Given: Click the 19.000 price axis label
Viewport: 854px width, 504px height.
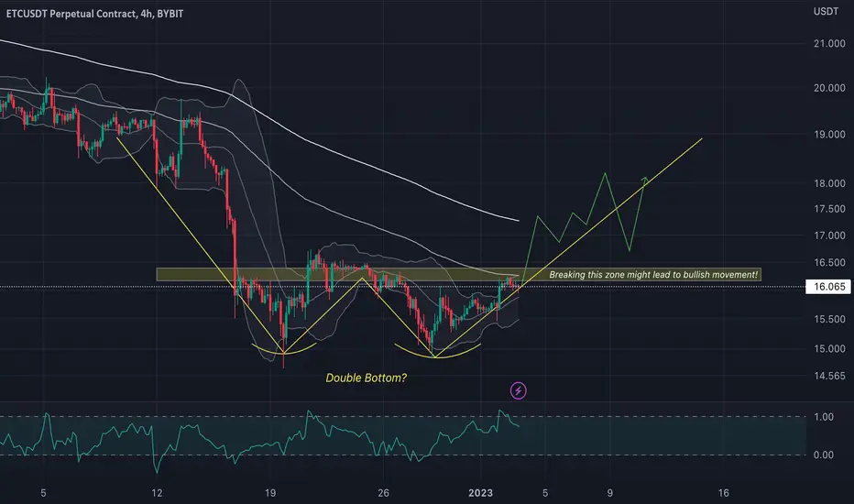Looking at the screenshot, I should (x=829, y=135).
